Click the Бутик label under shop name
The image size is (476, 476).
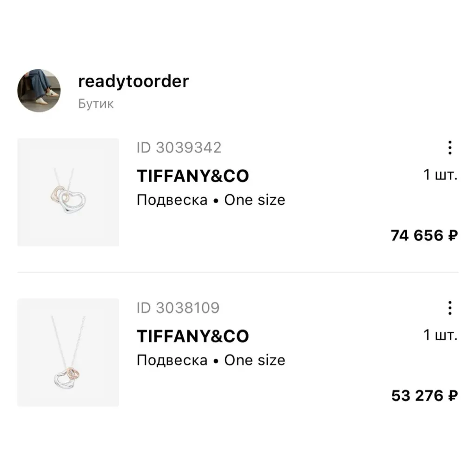96,103
